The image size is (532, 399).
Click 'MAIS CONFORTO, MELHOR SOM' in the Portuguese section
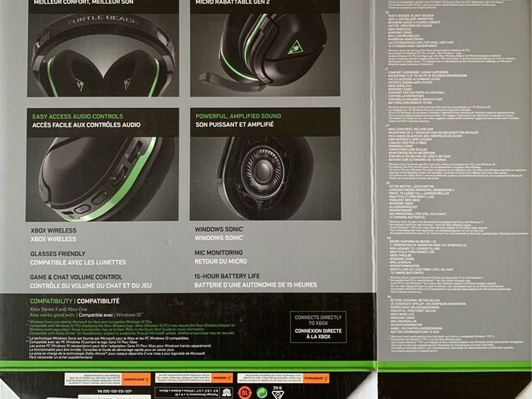(x=413, y=129)
